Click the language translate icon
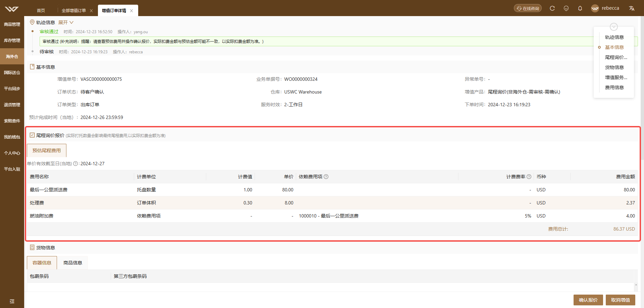The height and width of the screenshot is (308, 644). (632, 8)
